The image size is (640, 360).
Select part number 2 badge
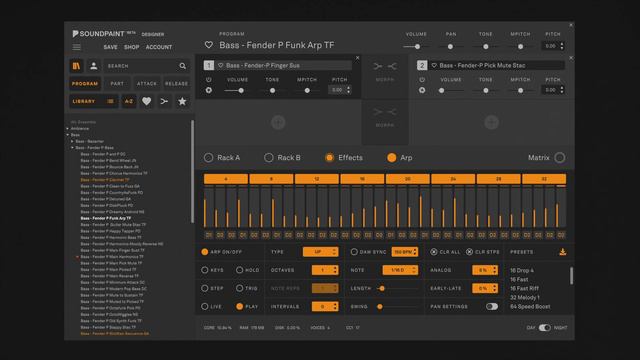pyautogui.click(x=422, y=65)
